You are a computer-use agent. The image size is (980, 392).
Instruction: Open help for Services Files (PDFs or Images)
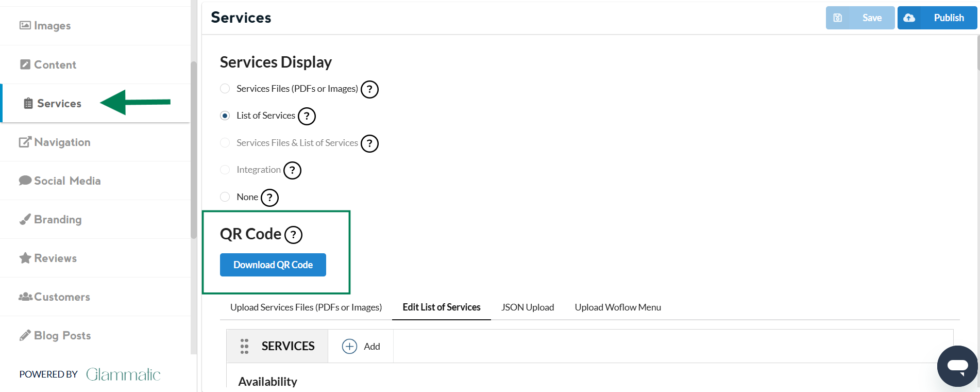coord(369,89)
